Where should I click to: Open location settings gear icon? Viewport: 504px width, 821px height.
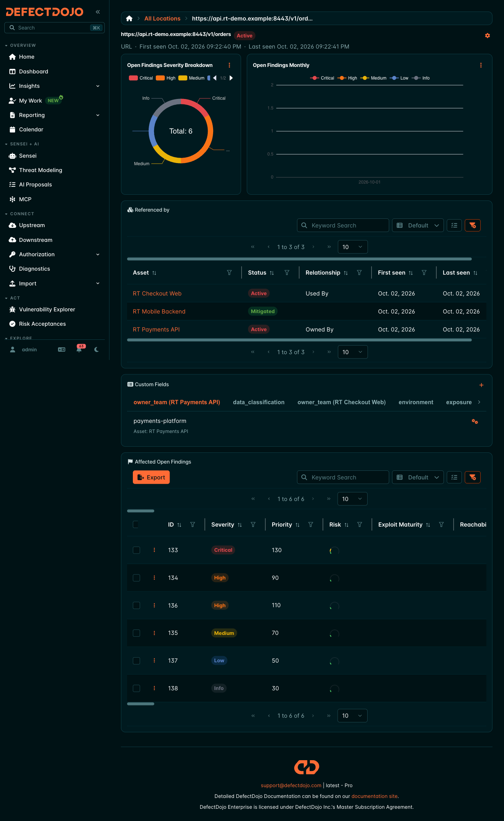click(x=487, y=36)
